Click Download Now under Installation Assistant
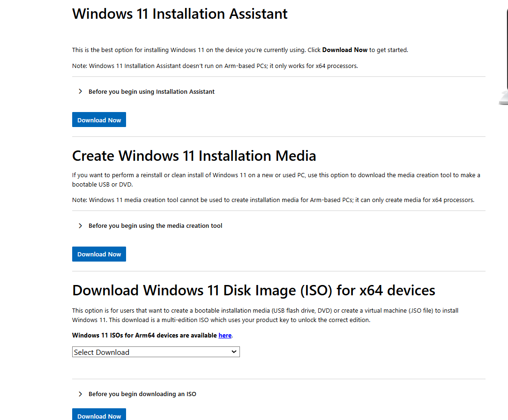The image size is (508, 420). [x=99, y=120]
